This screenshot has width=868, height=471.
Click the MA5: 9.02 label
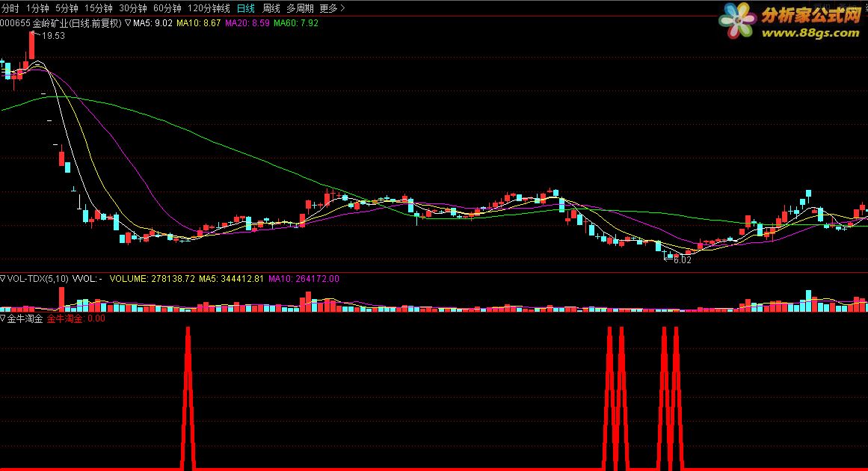pyautogui.click(x=153, y=23)
